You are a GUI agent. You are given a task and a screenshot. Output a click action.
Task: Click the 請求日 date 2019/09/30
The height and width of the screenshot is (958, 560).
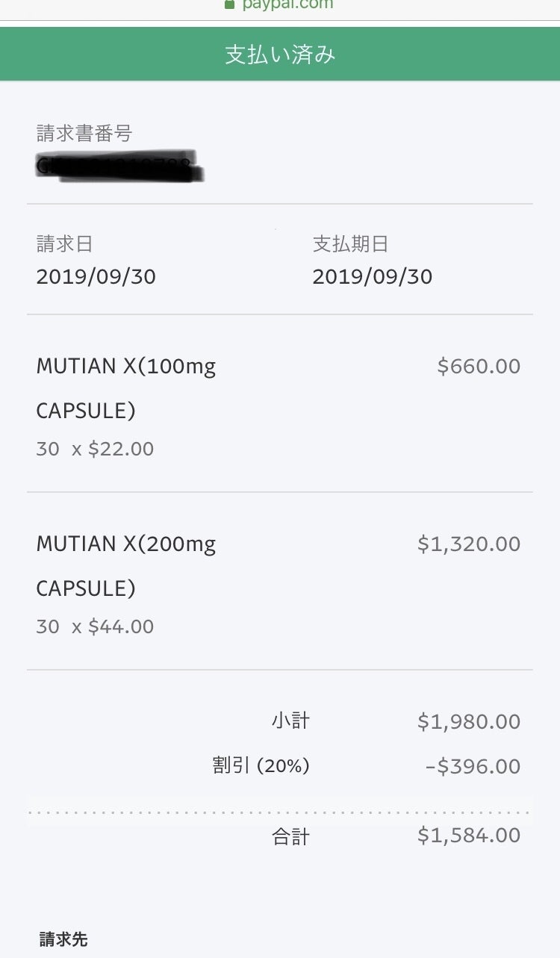point(96,277)
